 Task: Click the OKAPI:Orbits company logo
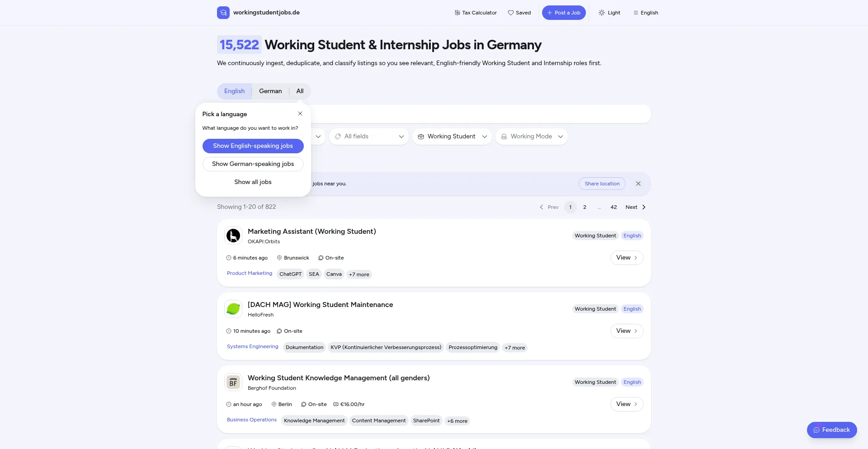click(233, 236)
